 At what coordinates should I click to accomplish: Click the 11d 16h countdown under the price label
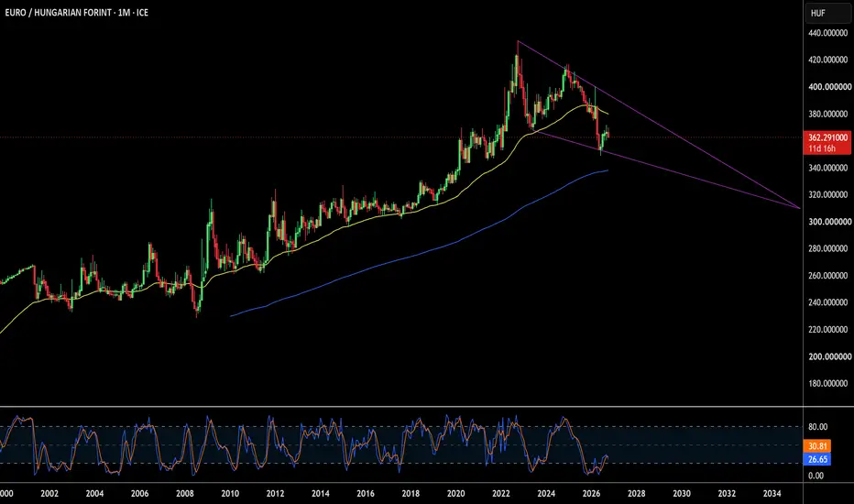822,148
